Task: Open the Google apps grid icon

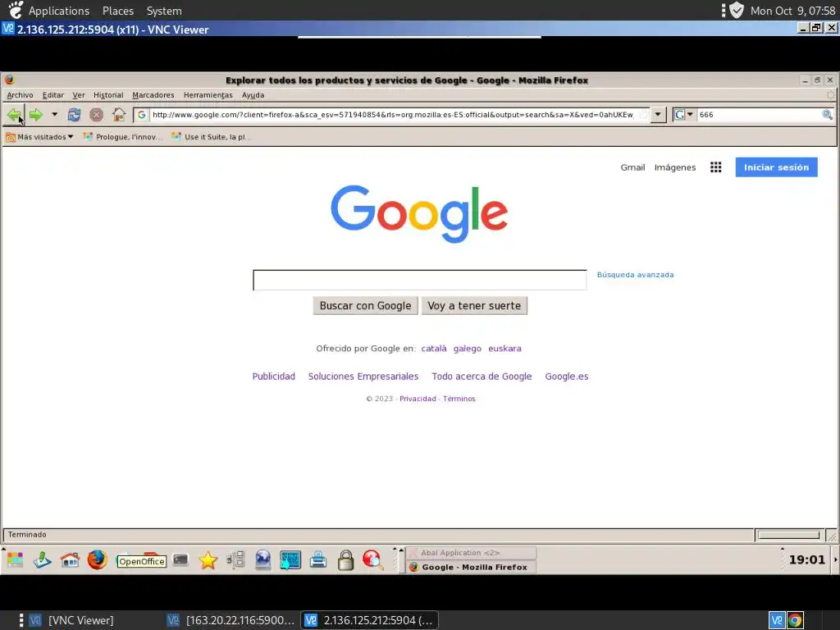Action: pos(715,167)
